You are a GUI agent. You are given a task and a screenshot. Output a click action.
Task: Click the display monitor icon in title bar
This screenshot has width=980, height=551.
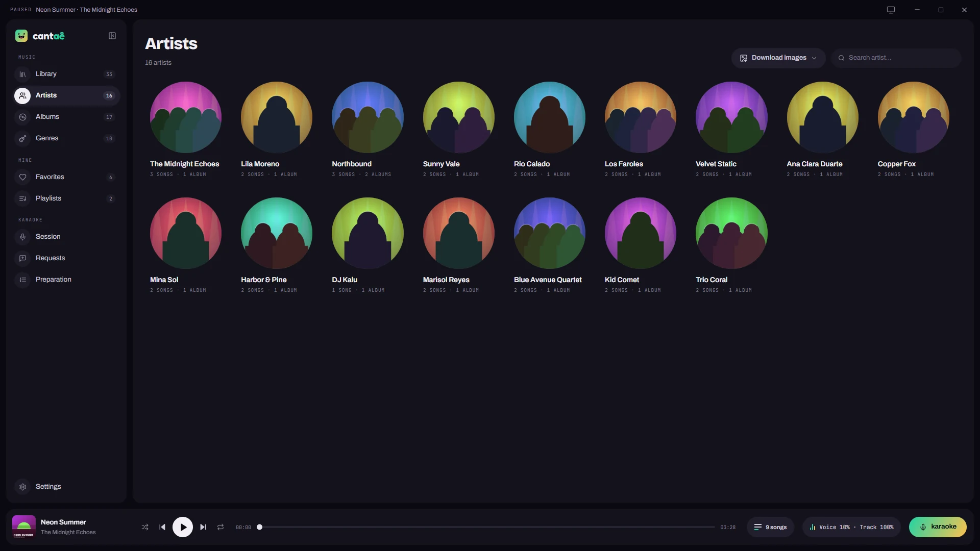pos(891,10)
